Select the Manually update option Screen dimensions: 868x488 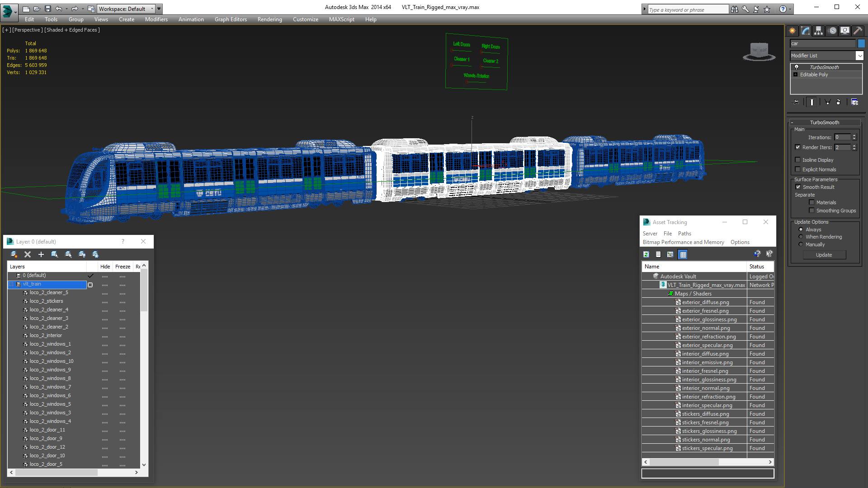tap(801, 244)
